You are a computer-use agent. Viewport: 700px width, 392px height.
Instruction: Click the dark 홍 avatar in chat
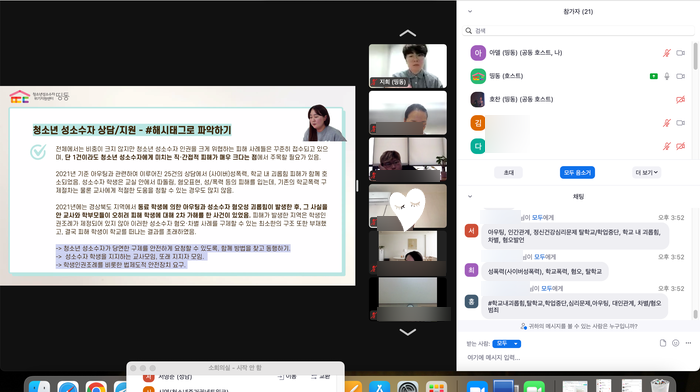tap(471, 302)
